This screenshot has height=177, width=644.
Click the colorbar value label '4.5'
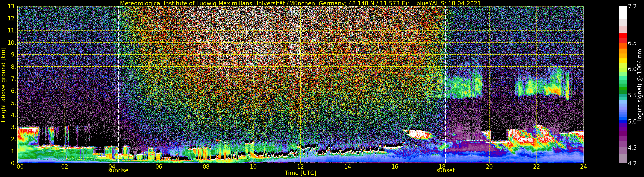tap(632, 147)
